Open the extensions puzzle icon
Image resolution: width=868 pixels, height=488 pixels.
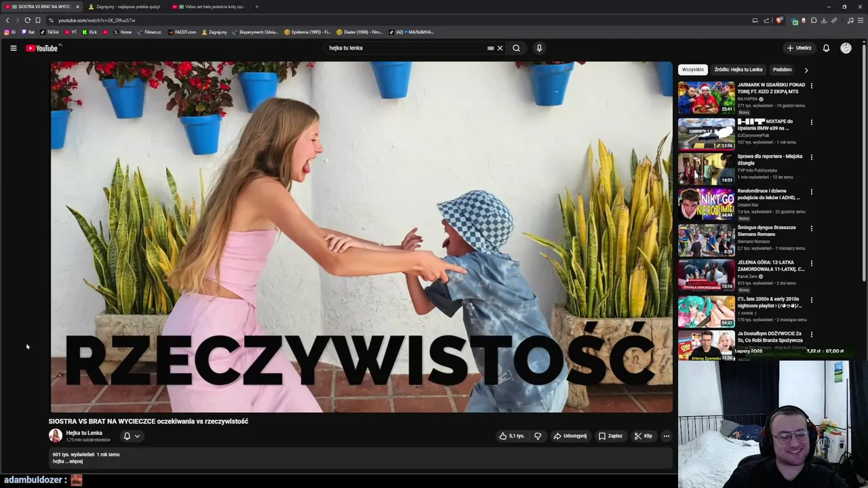click(x=814, y=20)
